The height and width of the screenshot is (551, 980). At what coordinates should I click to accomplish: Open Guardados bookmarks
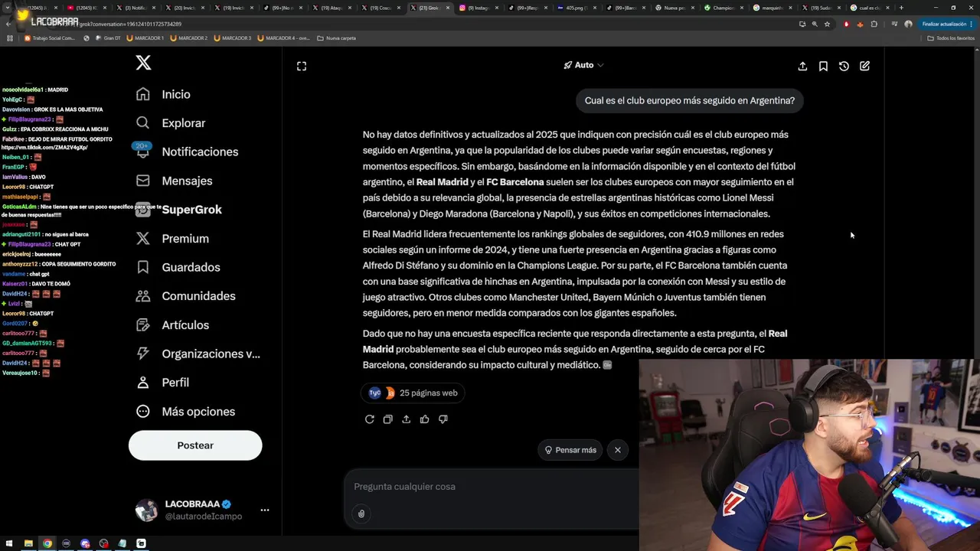pyautogui.click(x=177, y=267)
